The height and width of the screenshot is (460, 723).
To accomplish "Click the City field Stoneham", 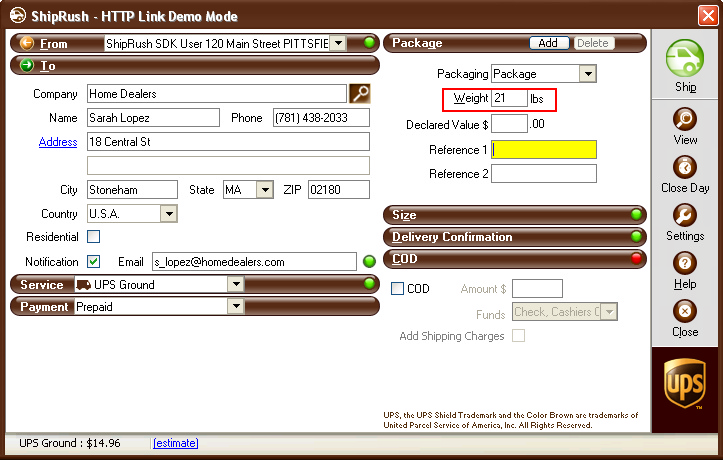I will (x=132, y=189).
